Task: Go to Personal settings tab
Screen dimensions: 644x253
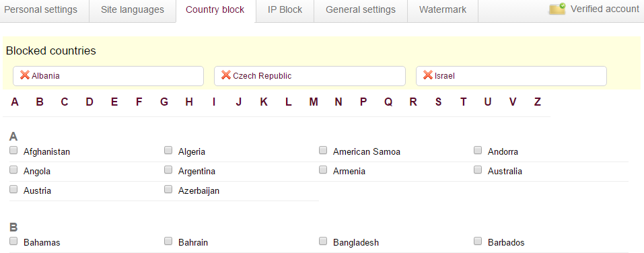Action: (x=40, y=10)
